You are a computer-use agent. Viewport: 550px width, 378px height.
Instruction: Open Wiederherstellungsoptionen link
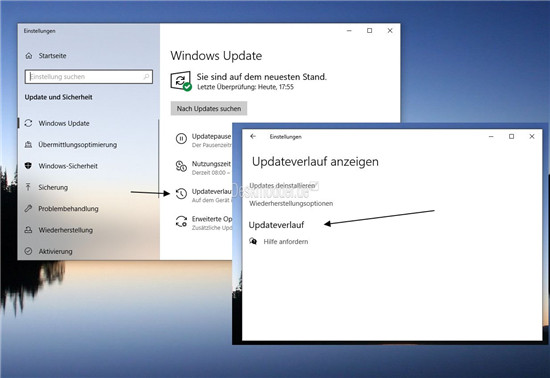coord(291,203)
